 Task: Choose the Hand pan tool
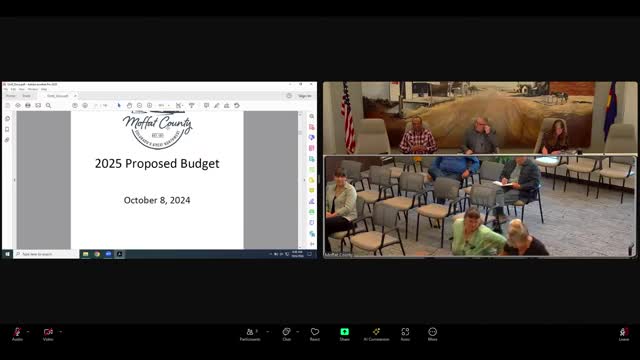click(x=129, y=106)
